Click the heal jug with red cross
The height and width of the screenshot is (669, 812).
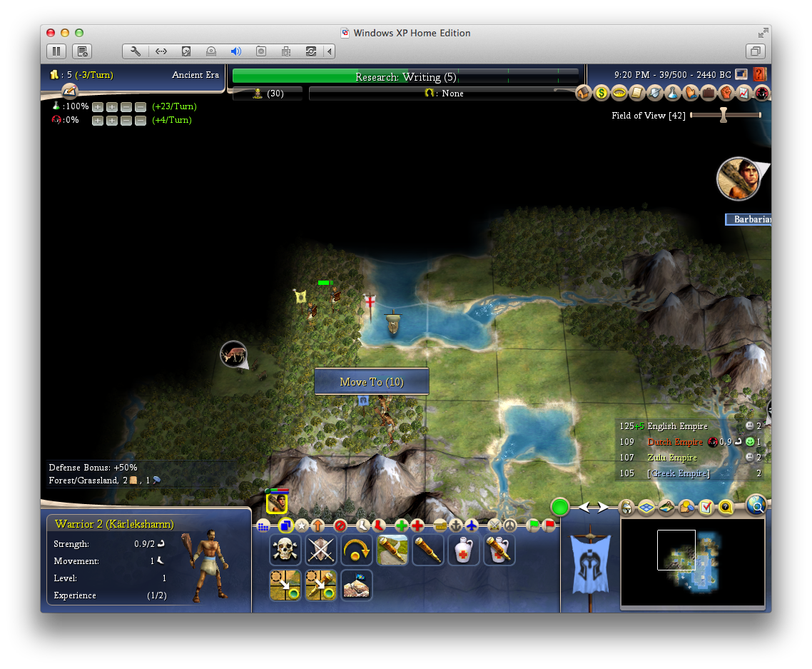[464, 550]
